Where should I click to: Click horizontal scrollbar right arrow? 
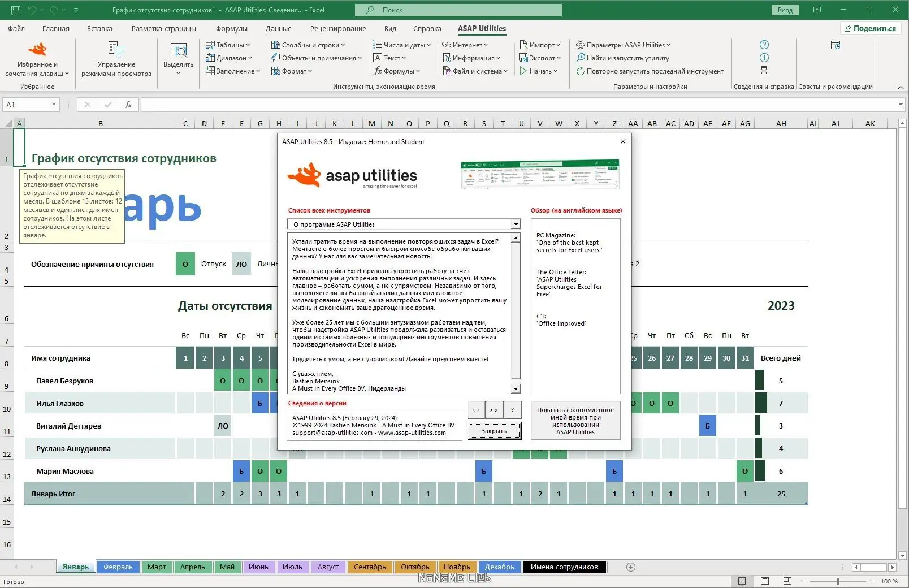pos(893,567)
